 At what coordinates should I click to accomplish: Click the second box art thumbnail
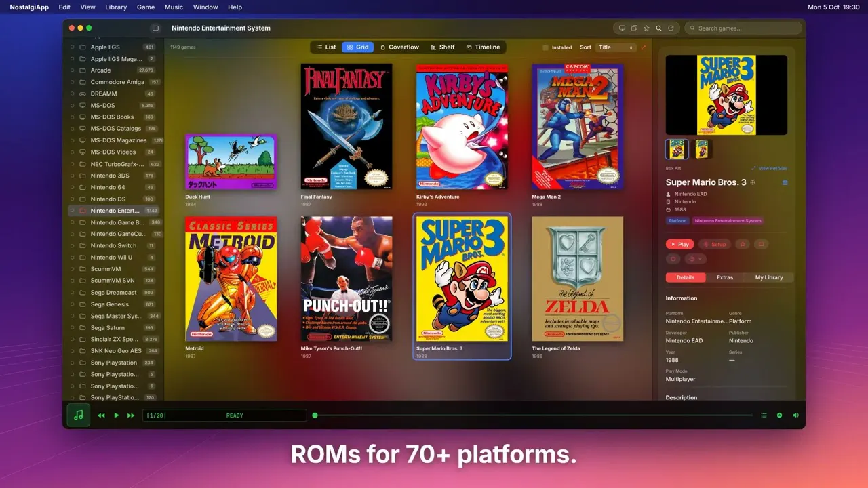point(702,149)
